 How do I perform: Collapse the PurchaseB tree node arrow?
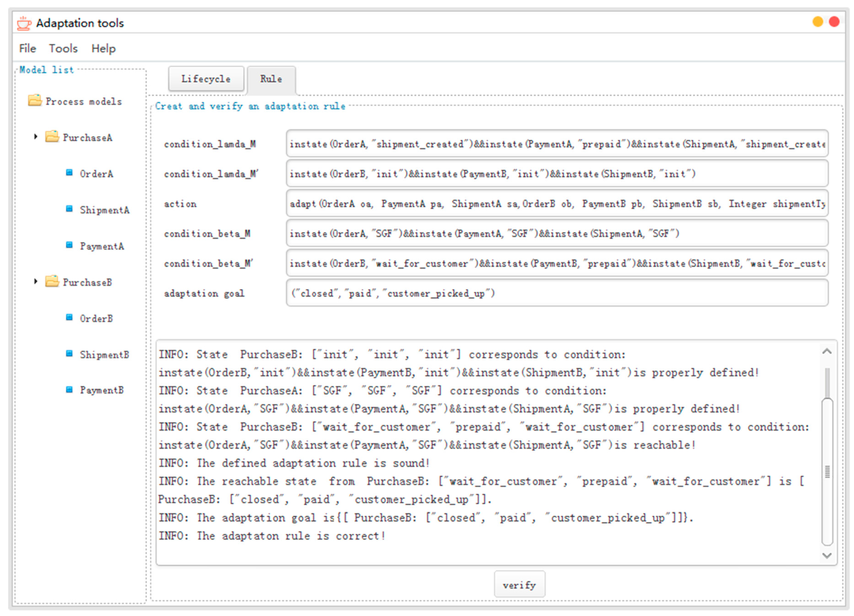coord(36,282)
